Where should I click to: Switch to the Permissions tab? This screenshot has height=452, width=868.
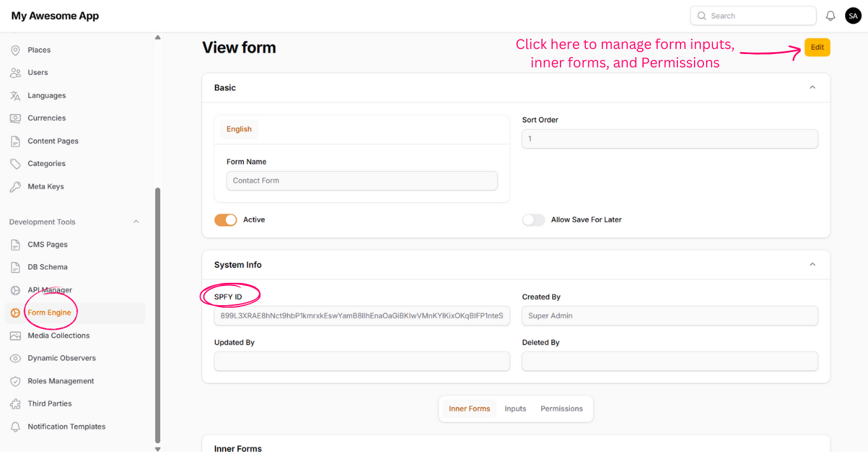[x=561, y=409]
